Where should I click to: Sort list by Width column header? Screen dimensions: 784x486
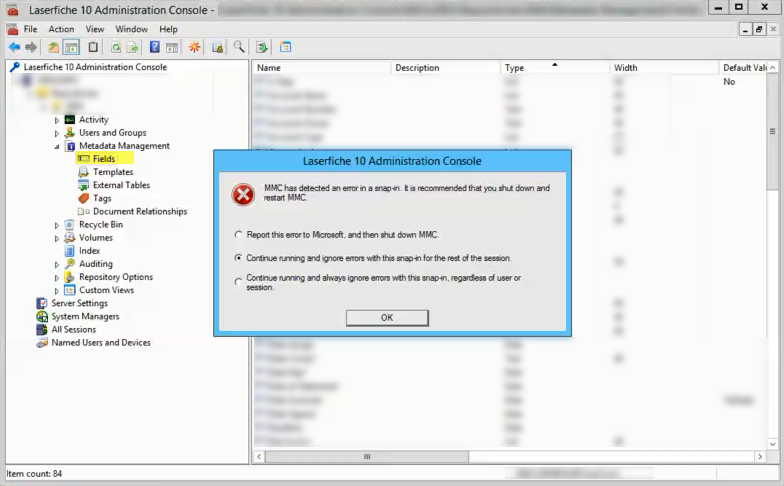click(x=664, y=68)
